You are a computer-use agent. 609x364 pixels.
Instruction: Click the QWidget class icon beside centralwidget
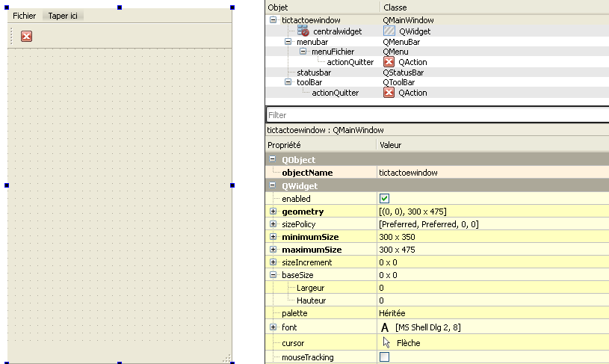pyautogui.click(x=389, y=31)
